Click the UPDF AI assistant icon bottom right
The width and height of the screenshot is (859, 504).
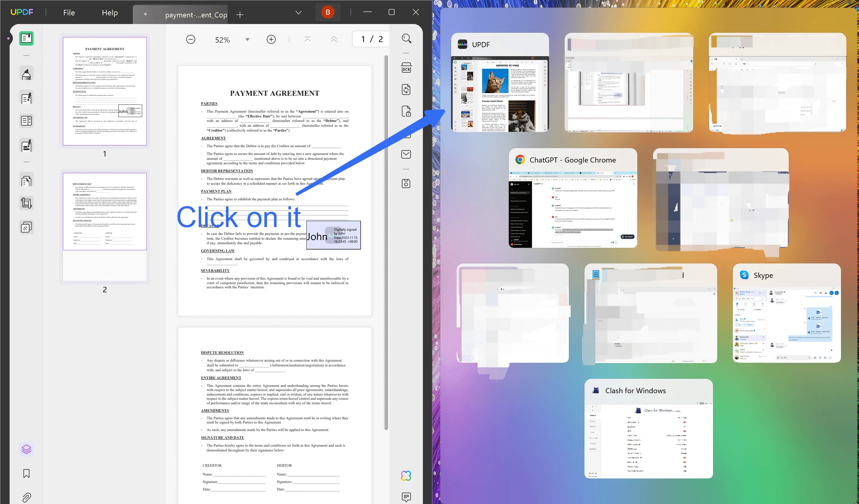[406, 476]
